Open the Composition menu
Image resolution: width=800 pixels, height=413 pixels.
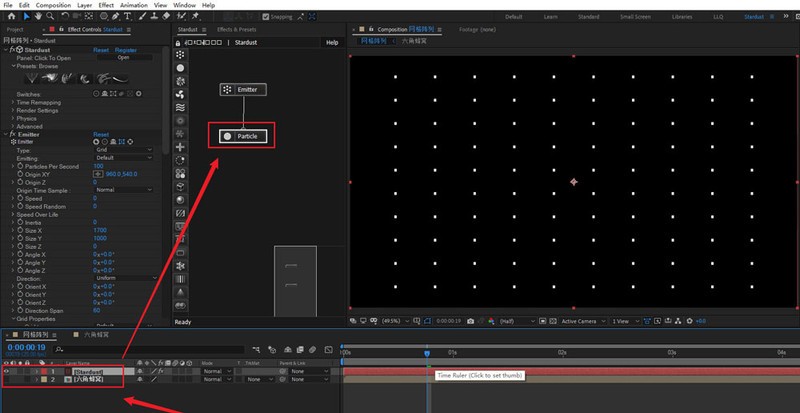coord(52,5)
